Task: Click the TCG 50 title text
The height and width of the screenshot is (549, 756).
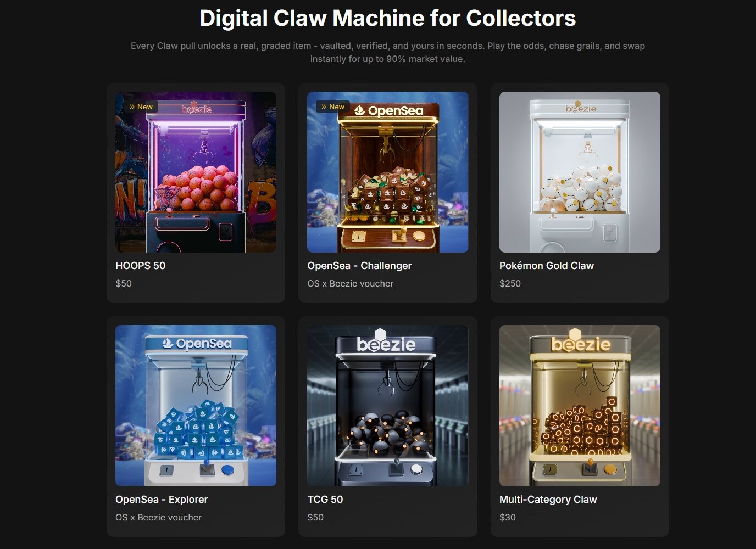Action: click(x=325, y=500)
